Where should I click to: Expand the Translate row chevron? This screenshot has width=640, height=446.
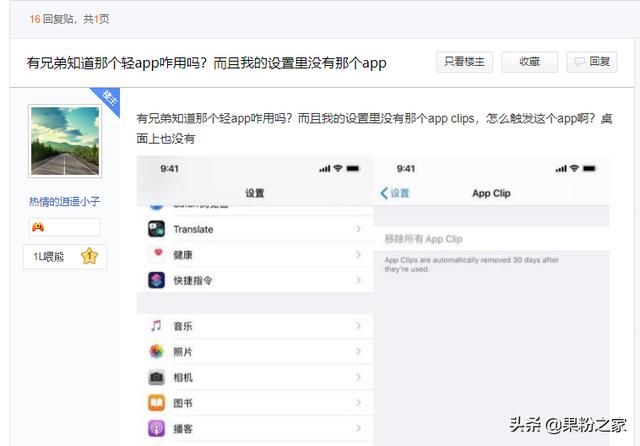tap(358, 229)
